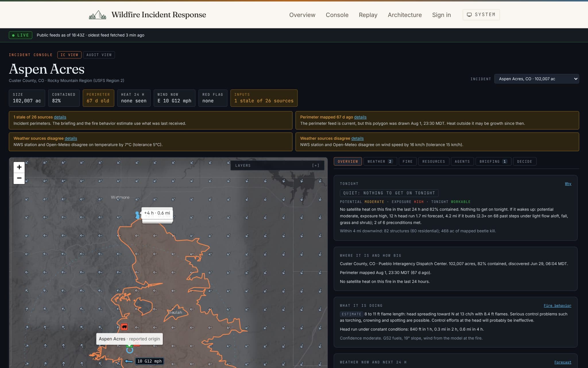Viewport: 588px width, 368px height.
Task: Select the RESOURCES tab
Action: [x=434, y=162]
